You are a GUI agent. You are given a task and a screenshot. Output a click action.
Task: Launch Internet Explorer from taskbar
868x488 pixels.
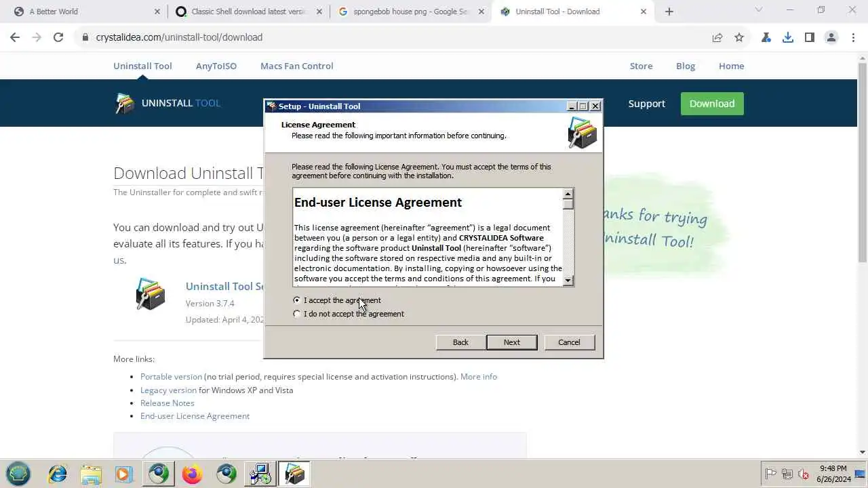coord(58,474)
